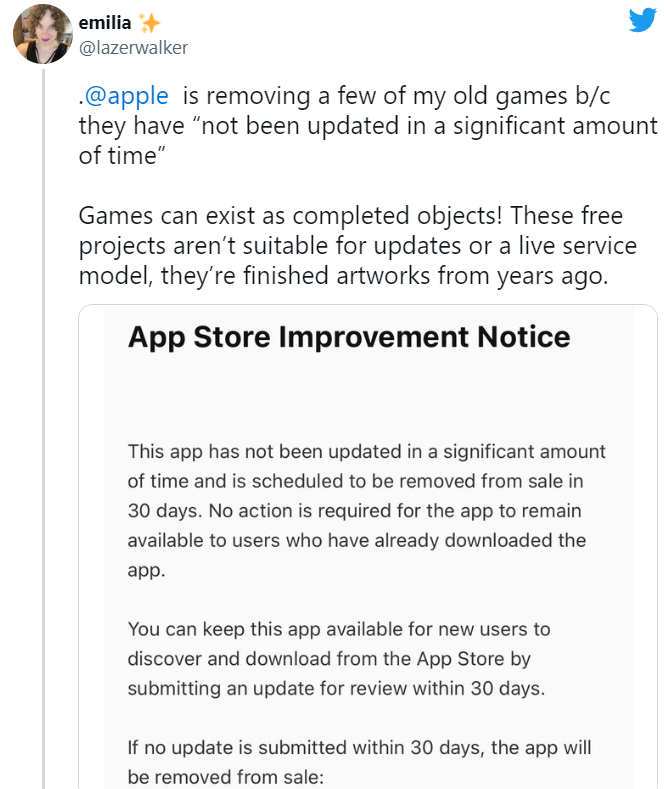Click the sparkle emoji beside emilia
Screen dimensions: 664x789
(x=150, y=22)
